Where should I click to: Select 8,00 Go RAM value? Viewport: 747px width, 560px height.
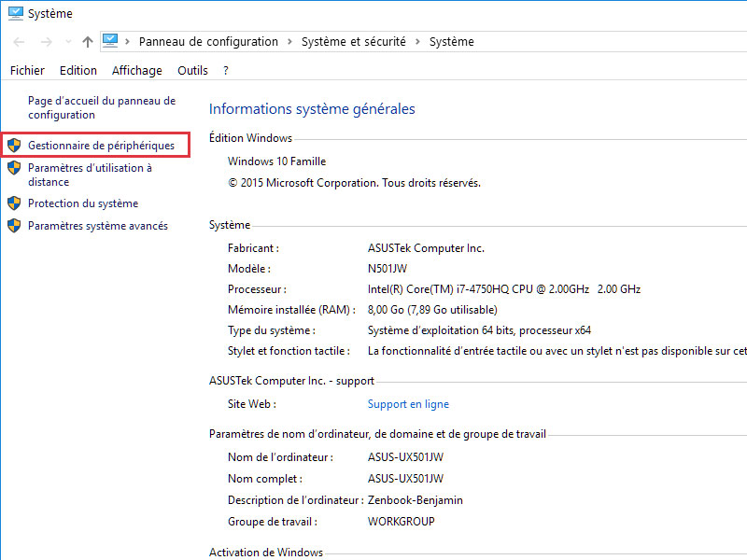point(432,310)
